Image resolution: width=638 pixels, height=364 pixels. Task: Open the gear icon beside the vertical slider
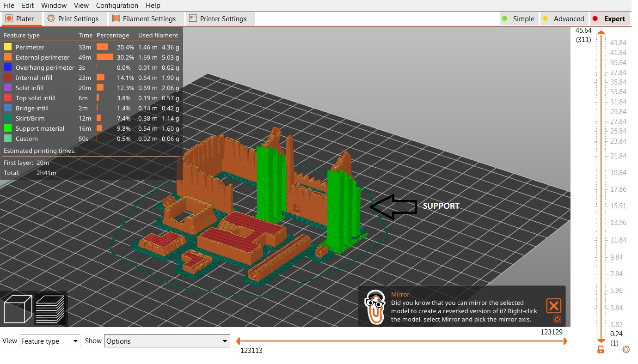click(626, 350)
